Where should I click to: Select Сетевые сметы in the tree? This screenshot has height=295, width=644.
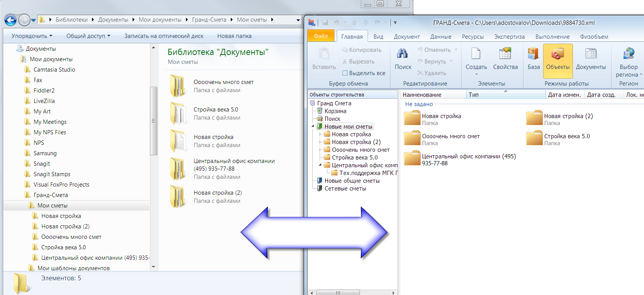pyautogui.click(x=345, y=189)
